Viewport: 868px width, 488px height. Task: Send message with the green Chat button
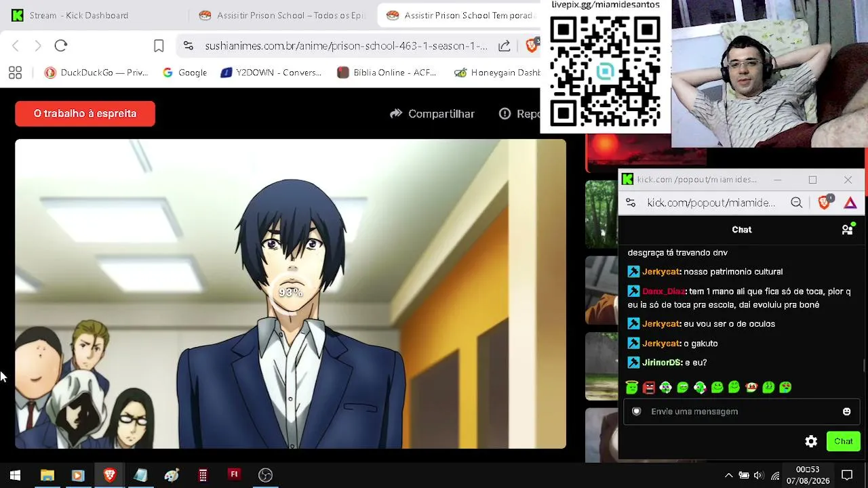tap(844, 441)
